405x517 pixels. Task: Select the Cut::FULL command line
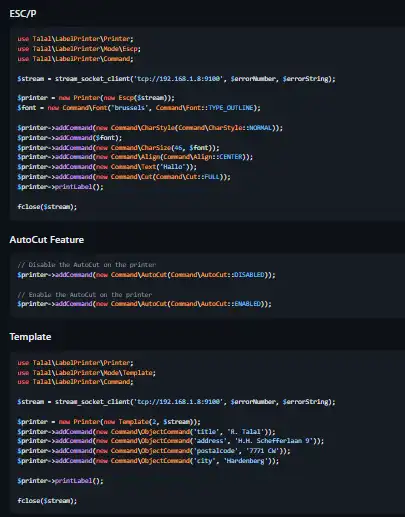tap(124, 177)
